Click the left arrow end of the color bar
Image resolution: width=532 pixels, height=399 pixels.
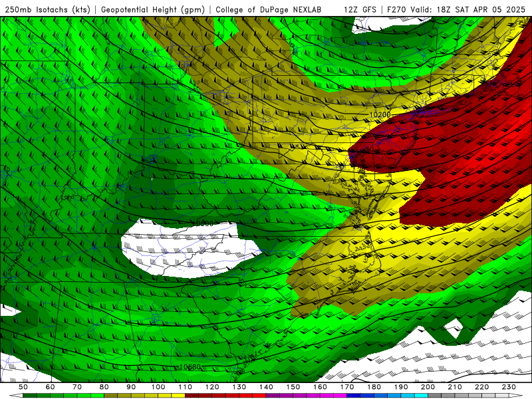(16, 396)
